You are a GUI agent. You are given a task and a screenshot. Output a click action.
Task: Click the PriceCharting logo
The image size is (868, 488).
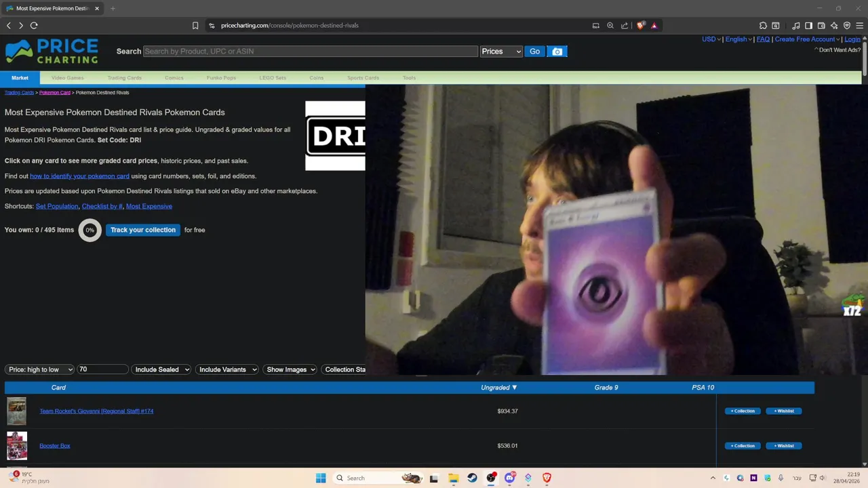pyautogui.click(x=52, y=52)
